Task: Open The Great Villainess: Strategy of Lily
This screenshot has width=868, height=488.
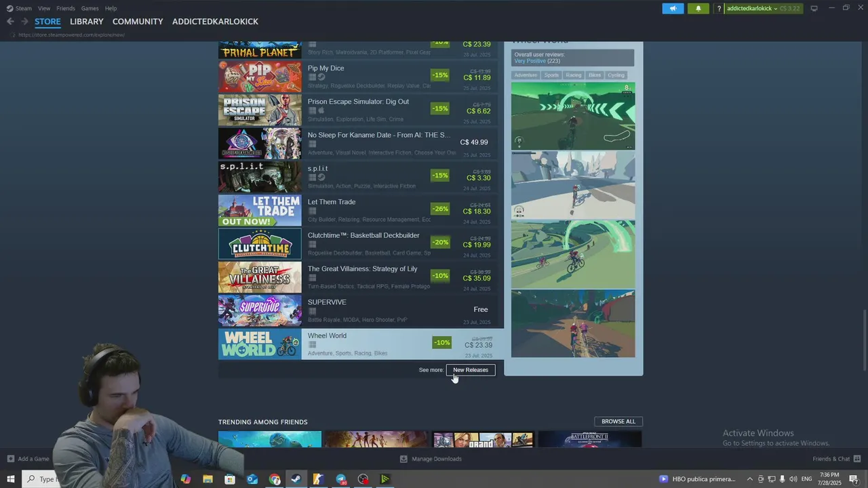Action: coord(362,269)
